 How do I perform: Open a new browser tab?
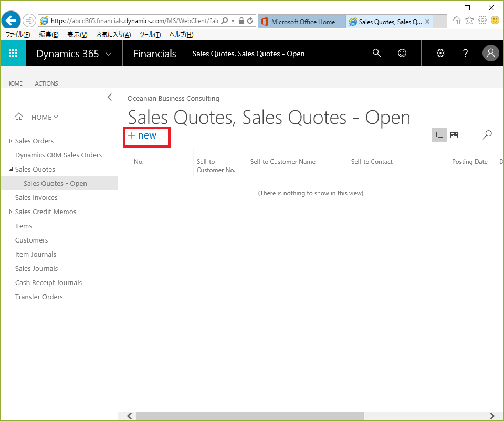(x=440, y=22)
